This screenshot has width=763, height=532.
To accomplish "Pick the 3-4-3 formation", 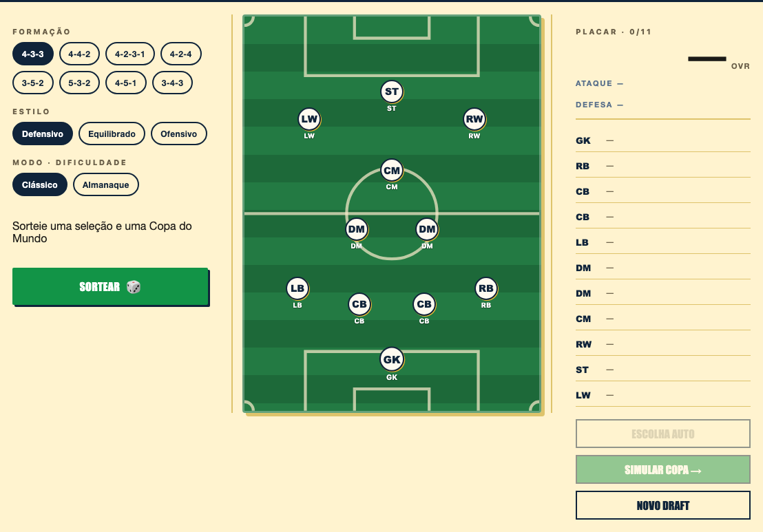I will point(172,83).
